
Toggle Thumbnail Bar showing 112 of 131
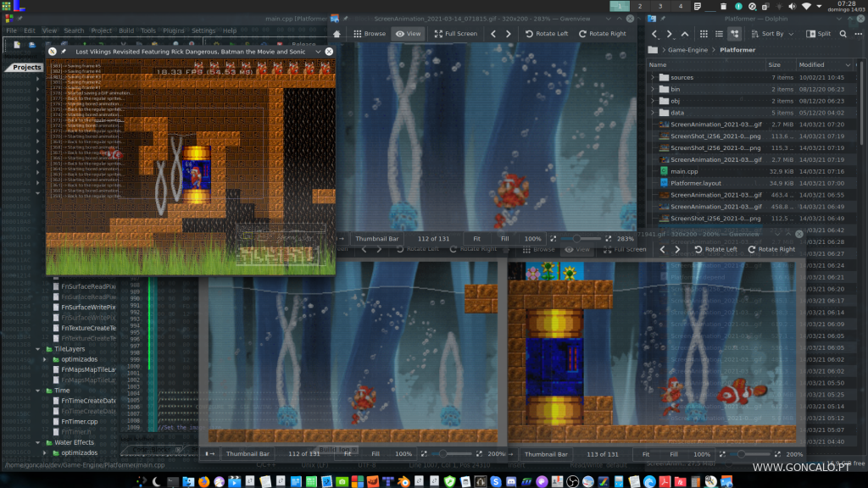[x=377, y=239]
